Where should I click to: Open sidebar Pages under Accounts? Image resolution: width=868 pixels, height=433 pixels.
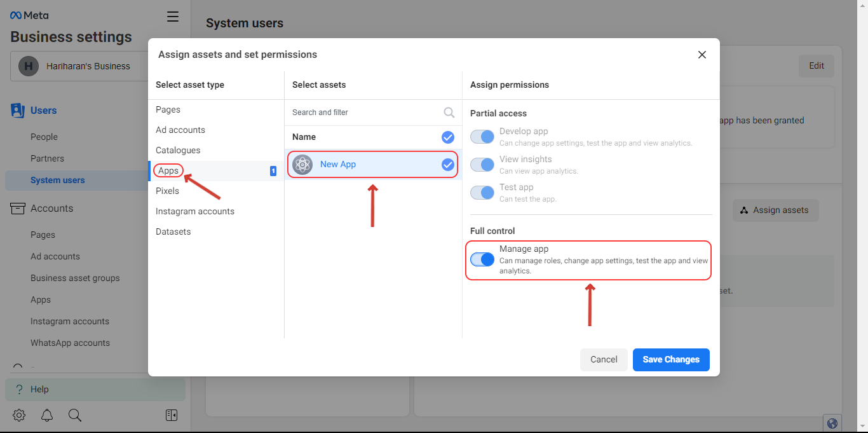tap(43, 235)
